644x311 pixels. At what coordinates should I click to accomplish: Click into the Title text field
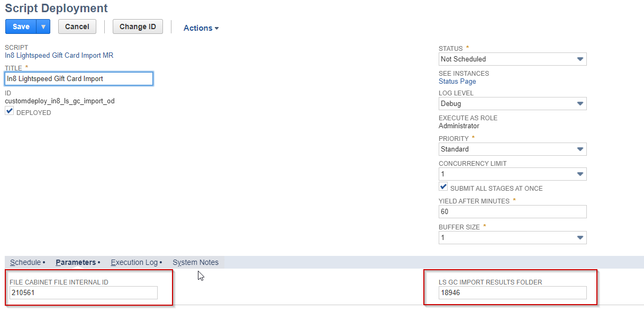(x=78, y=78)
